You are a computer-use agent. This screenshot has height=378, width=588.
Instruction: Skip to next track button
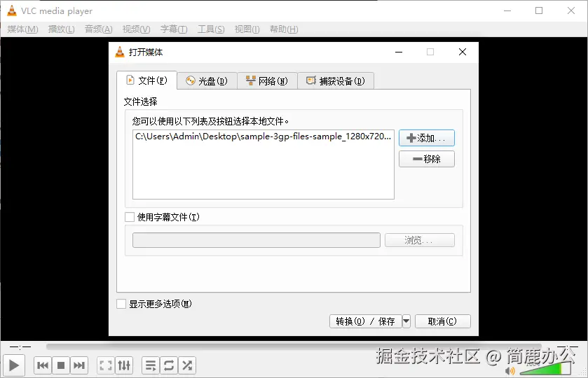pos(79,365)
